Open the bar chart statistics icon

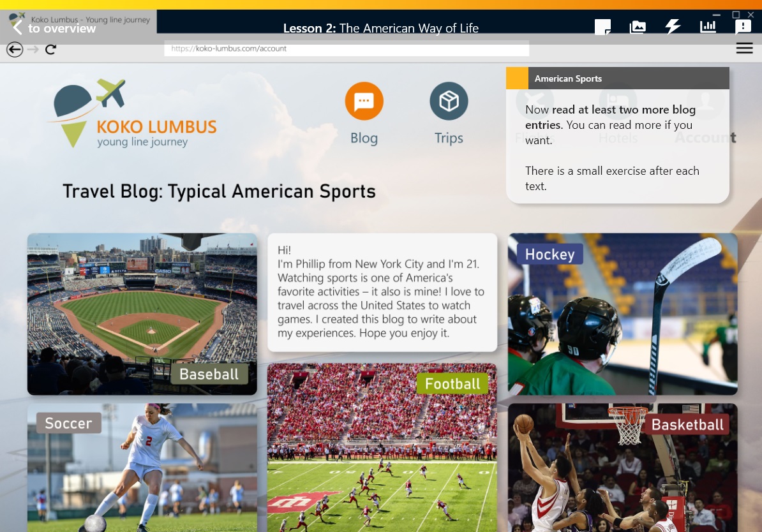[708, 27]
